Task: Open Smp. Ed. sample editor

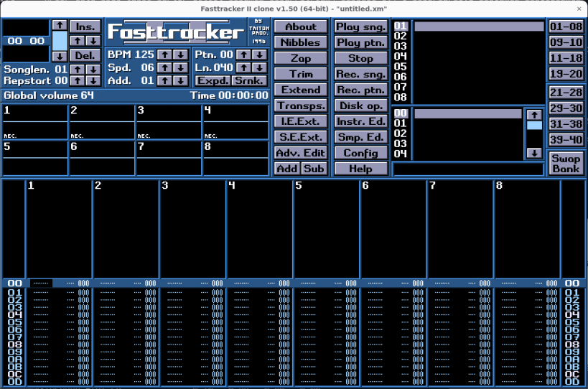Action: pyautogui.click(x=360, y=137)
